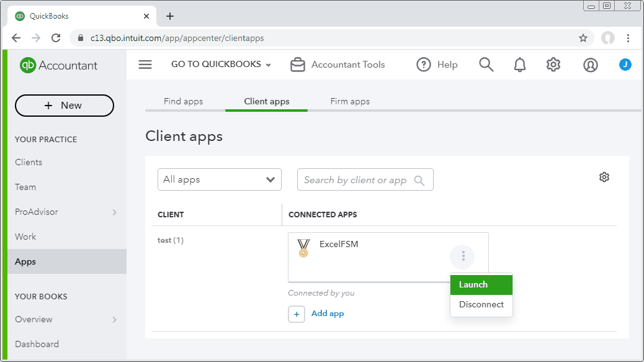Open the All apps filter dropdown
The image size is (644, 362).
pos(220,179)
